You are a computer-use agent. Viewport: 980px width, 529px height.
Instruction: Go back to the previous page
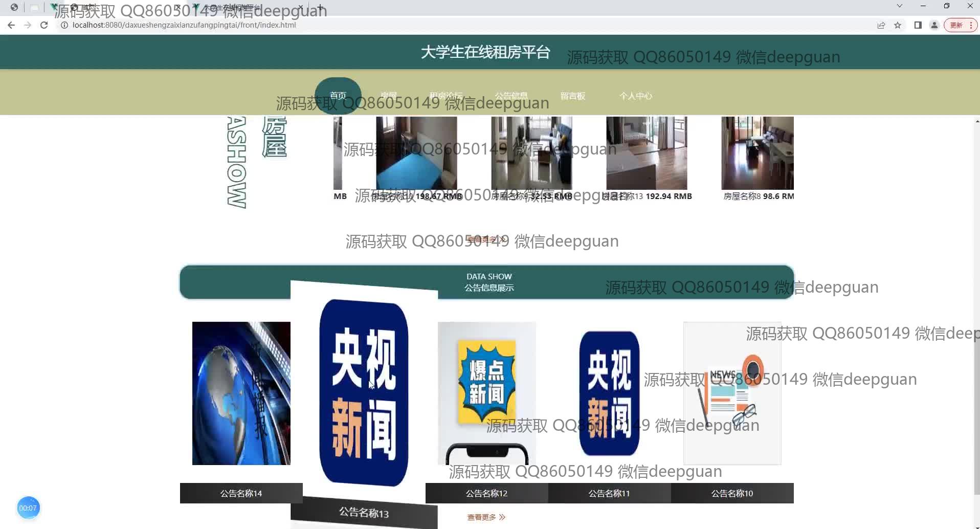(x=11, y=25)
